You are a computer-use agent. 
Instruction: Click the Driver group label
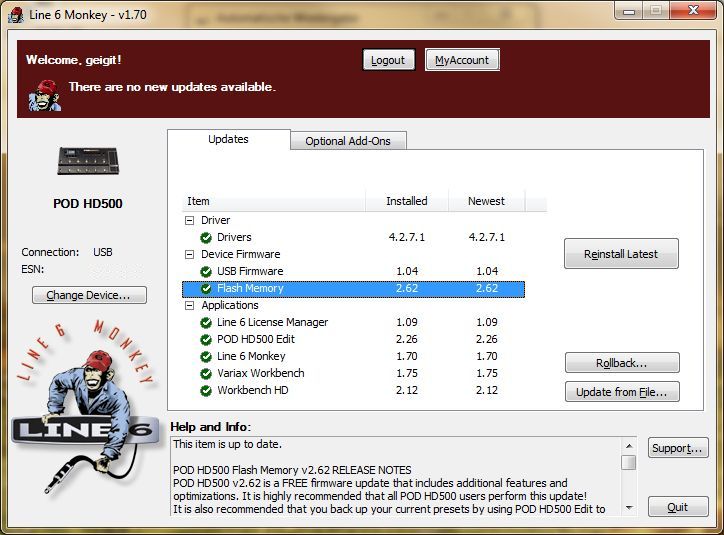point(216,220)
